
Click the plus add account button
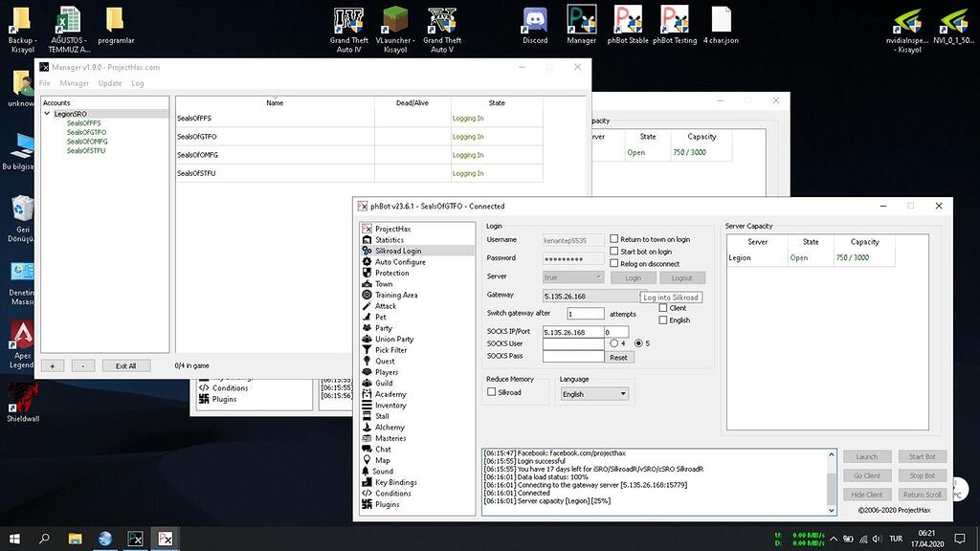pos(53,366)
